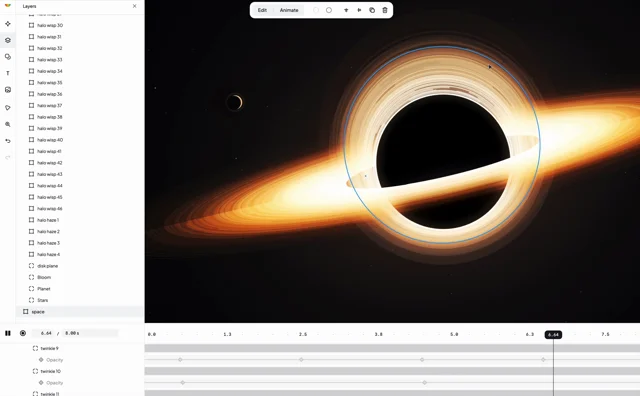Click the horizontal align icon in the toolbar
Image resolution: width=640 pixels, height=396 pixels.
point(359,10)
